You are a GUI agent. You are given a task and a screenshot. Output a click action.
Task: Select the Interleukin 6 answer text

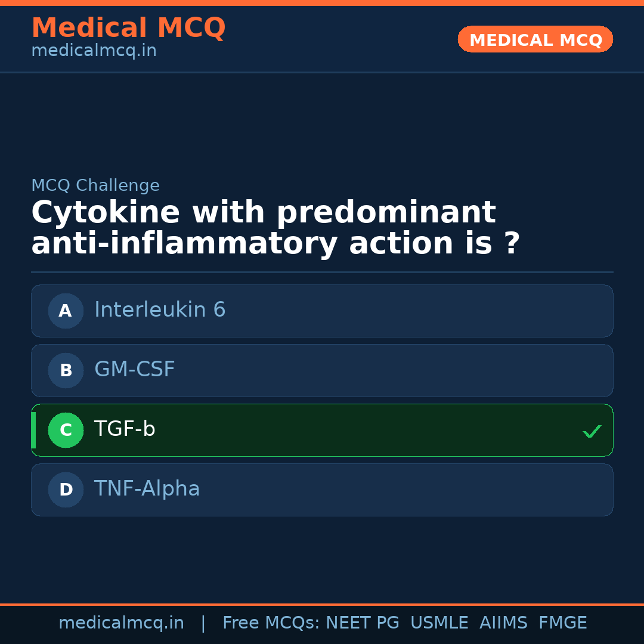pos(160,310)
